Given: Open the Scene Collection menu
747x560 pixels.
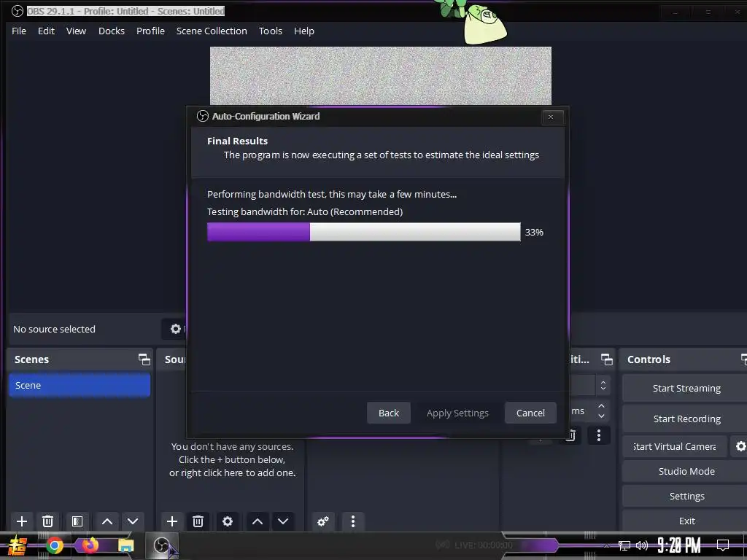Looking at the screenshot, I should [x=212, y=31].
